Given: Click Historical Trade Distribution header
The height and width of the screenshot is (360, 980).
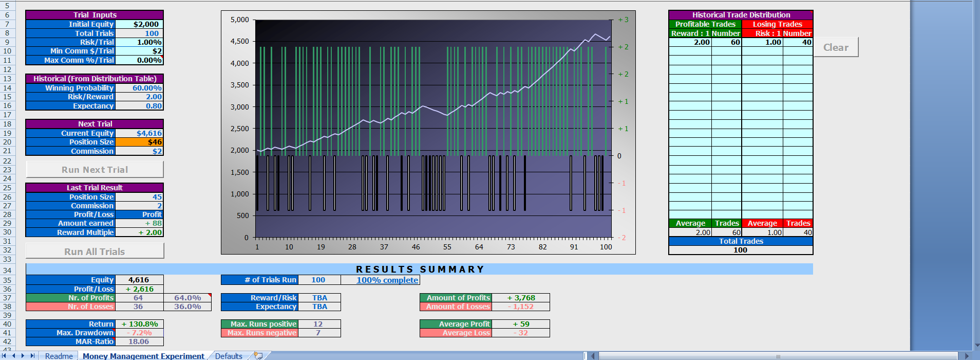Looking at the screenshot, I should 741,15.
